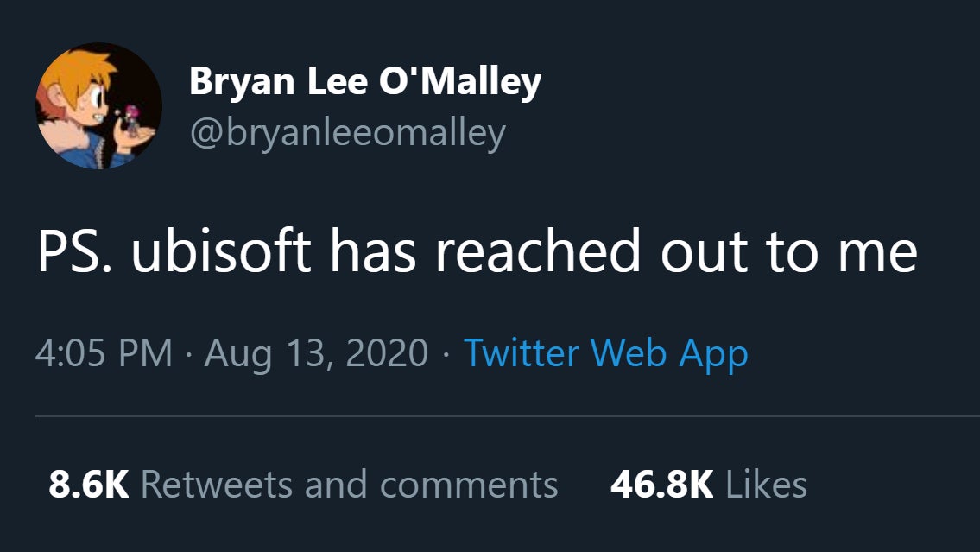Click the display name Bryan Lee O'Malley
This screenshot has width=980, height=552.
[x=364, y=82]
